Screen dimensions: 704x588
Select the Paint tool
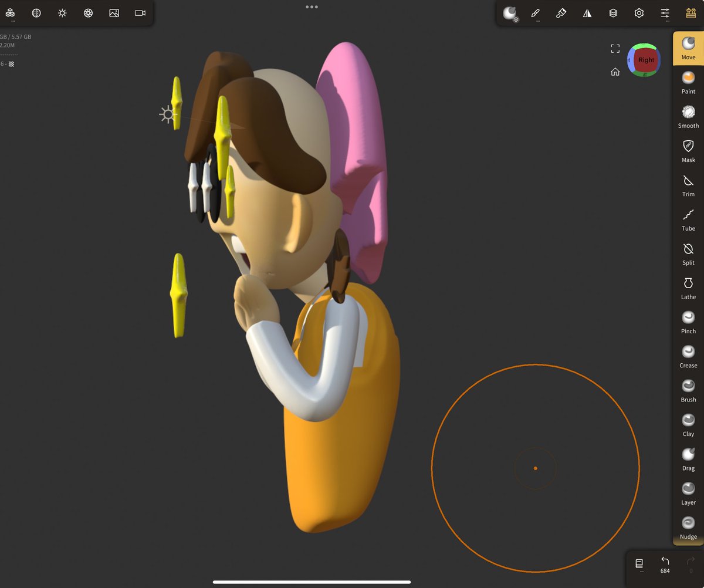coord(688,83)
